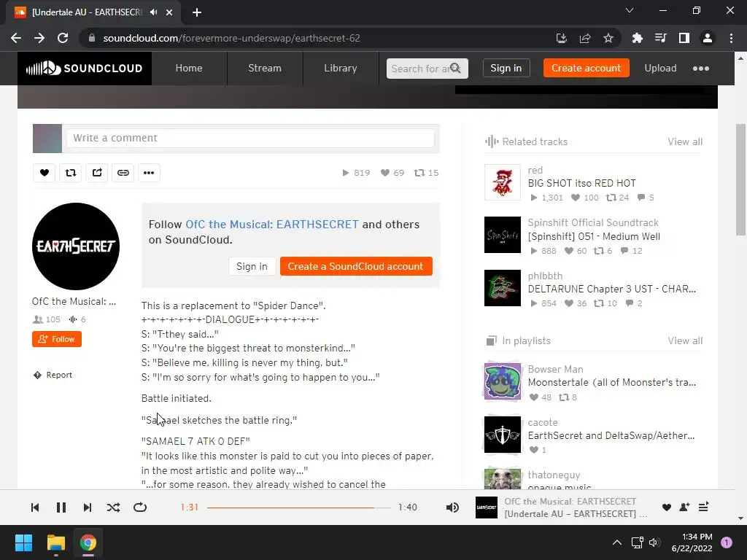Image resolution: width=747 pixels, height=560 pixels.
Task: Open the header three-dot settings menu
Action: point(701,69)
